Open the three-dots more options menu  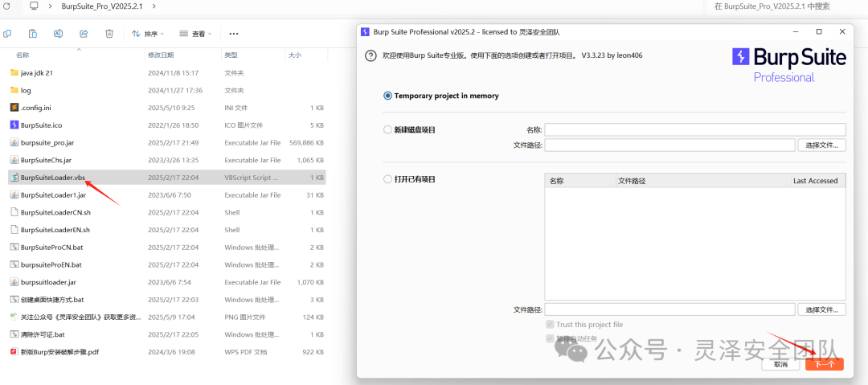point(234,34)
